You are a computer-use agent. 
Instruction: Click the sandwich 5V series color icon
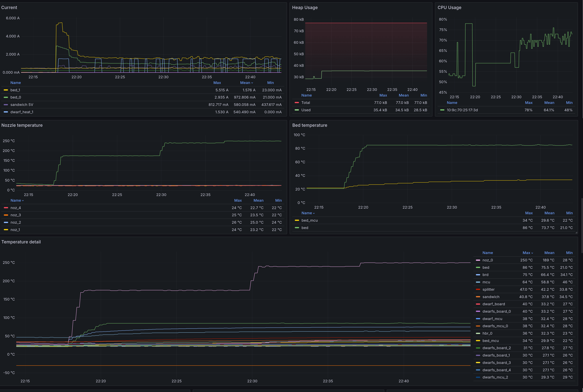pyautogui.click(x=6, y=105)
